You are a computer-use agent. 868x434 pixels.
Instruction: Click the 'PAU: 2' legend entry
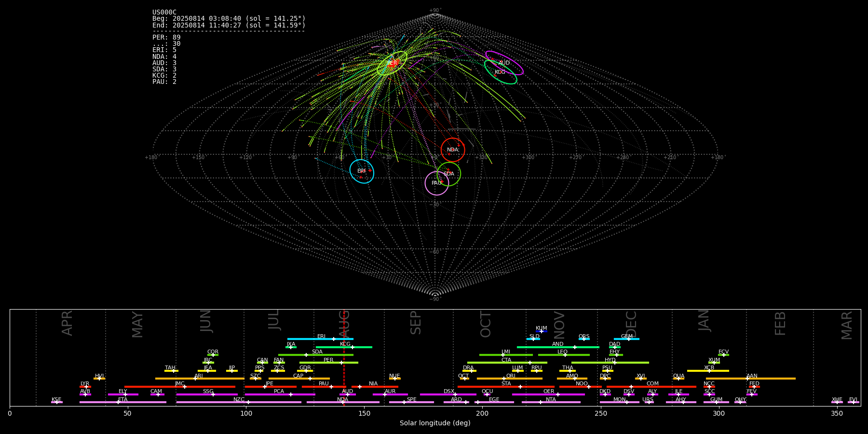tap(164, 81)
